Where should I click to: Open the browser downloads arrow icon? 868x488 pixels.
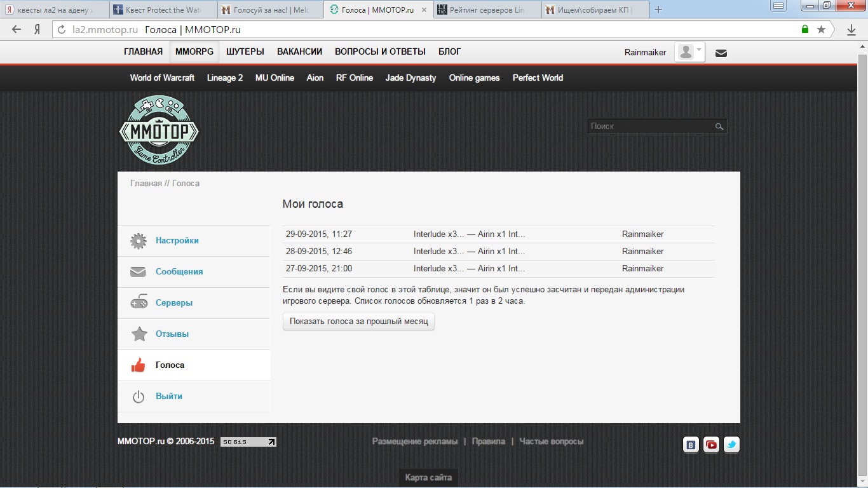point(851,29)
